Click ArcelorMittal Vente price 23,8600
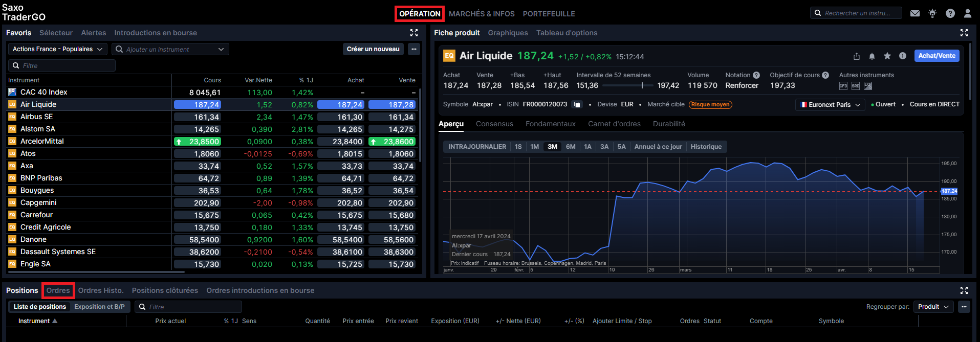Screen dimensions: 980x342 point(392,142)
